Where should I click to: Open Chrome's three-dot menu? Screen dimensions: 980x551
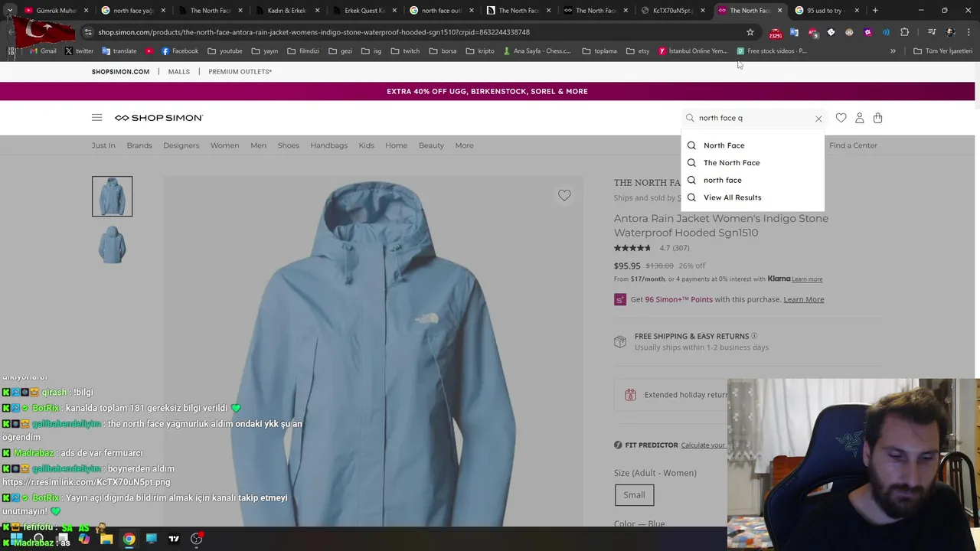click(969, 32)
